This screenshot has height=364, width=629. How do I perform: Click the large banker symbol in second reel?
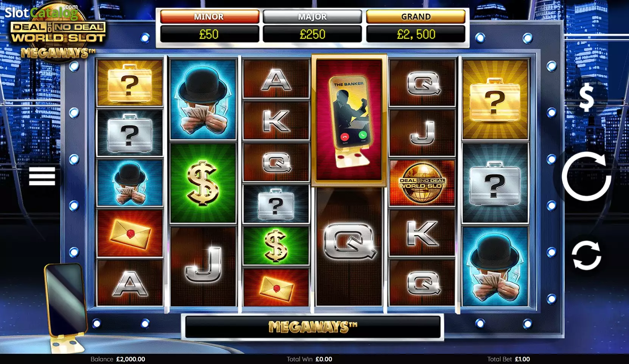(203, 99)
